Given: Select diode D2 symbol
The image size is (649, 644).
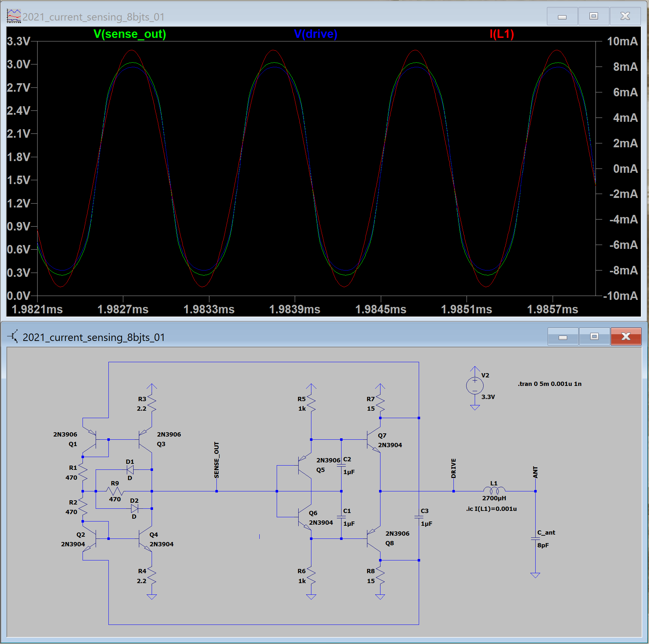Looking at the screenshot, I should pos(135,509).
